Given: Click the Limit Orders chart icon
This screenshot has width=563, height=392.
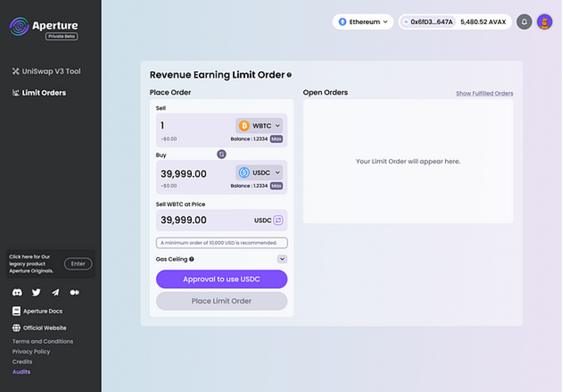Looking at the screenshot, I should [x=16, y=93].
